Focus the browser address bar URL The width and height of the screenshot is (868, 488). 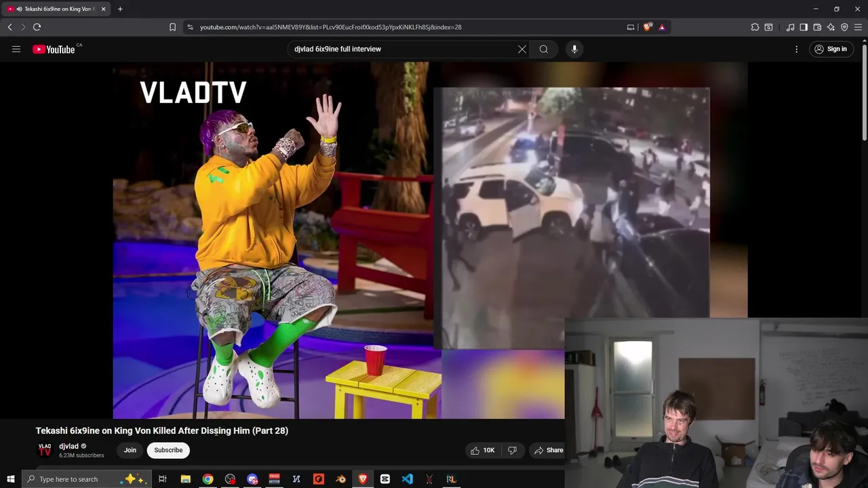[x=330, y=27]
